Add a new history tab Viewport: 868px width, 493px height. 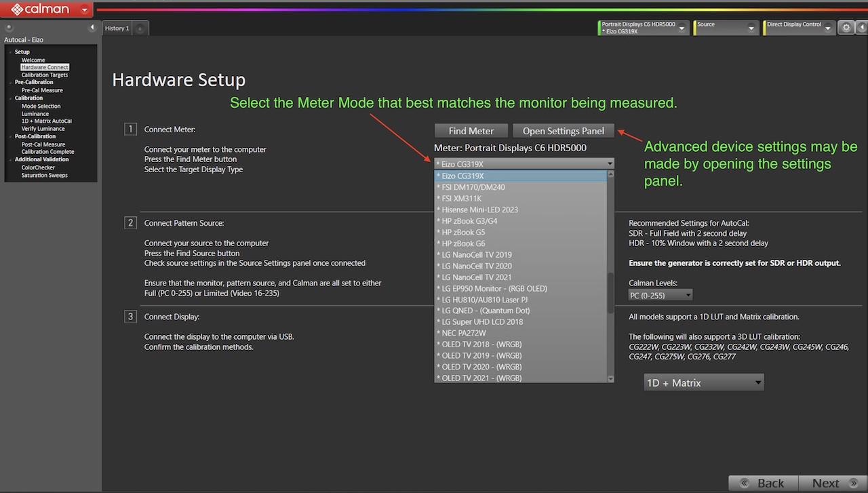point(140,28)
